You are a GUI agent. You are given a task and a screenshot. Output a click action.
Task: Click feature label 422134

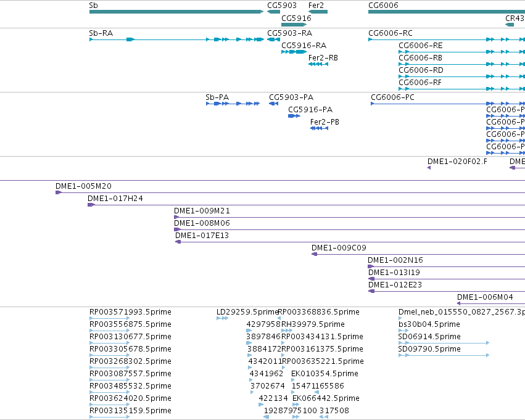point(273,398)
